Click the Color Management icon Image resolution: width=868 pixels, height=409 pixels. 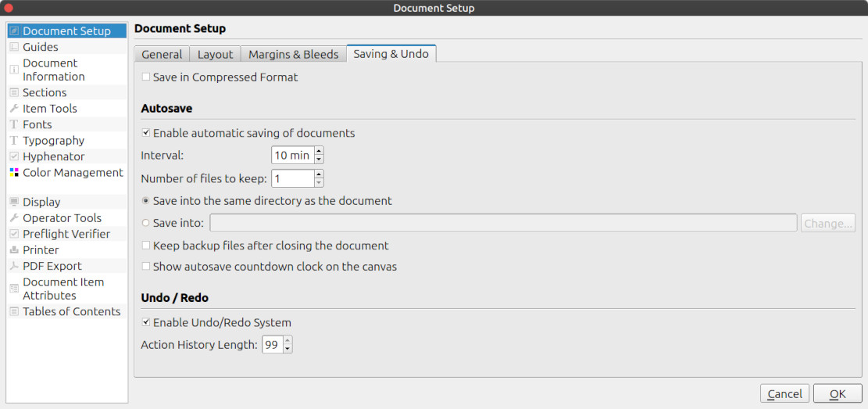coord(14,173)
